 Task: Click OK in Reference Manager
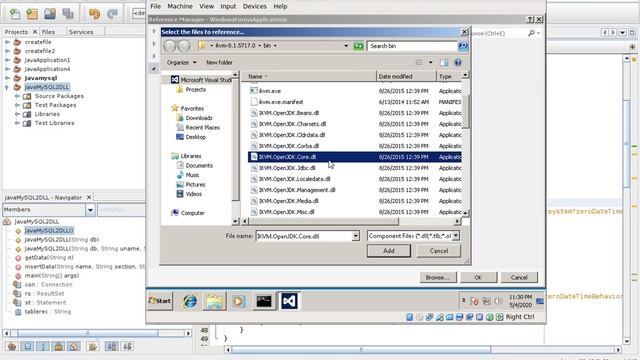[x=478, y=277]
